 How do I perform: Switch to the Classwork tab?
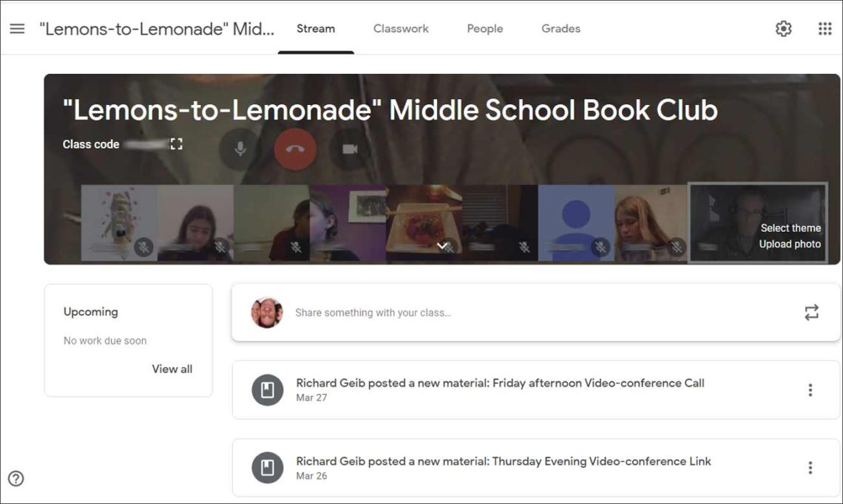[401, 29]
